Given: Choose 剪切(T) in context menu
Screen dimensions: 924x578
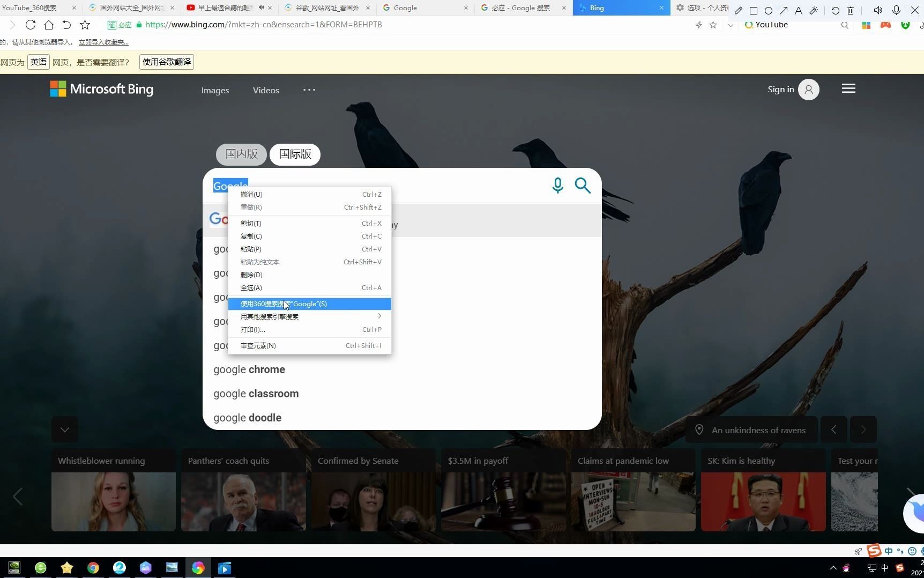Looking at the screenshot, I should click(x=310, y=224).
